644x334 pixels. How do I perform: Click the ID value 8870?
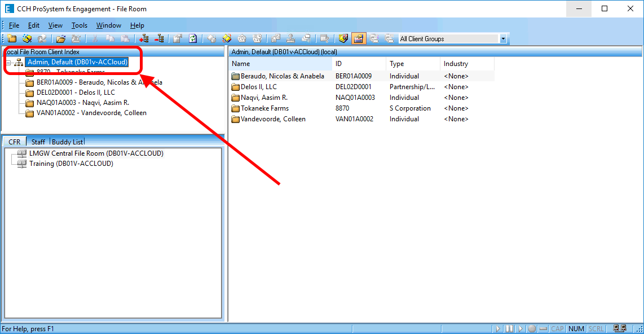(x=342, y=108)
